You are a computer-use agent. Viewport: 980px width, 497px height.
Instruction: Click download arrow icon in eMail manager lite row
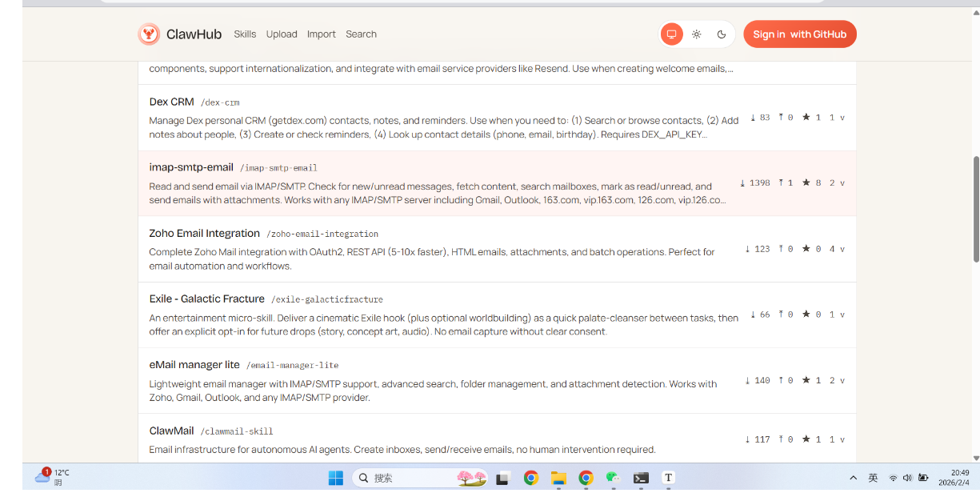748,380
